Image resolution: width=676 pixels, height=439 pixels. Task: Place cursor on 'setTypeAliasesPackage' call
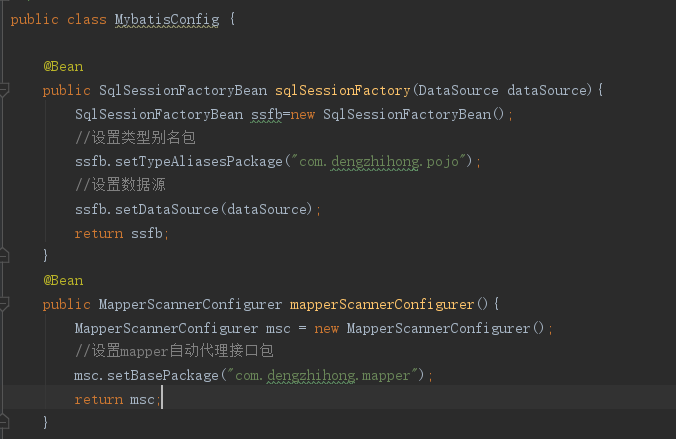click(x=199, y=162)
